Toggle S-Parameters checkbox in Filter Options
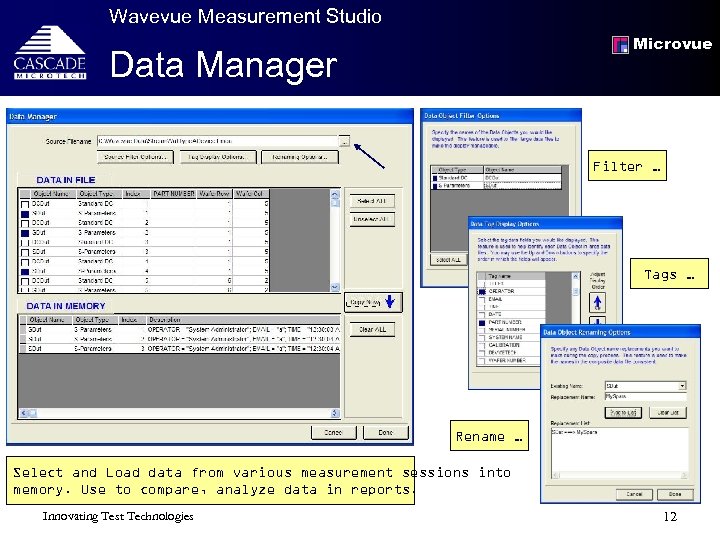 point(435,186)
